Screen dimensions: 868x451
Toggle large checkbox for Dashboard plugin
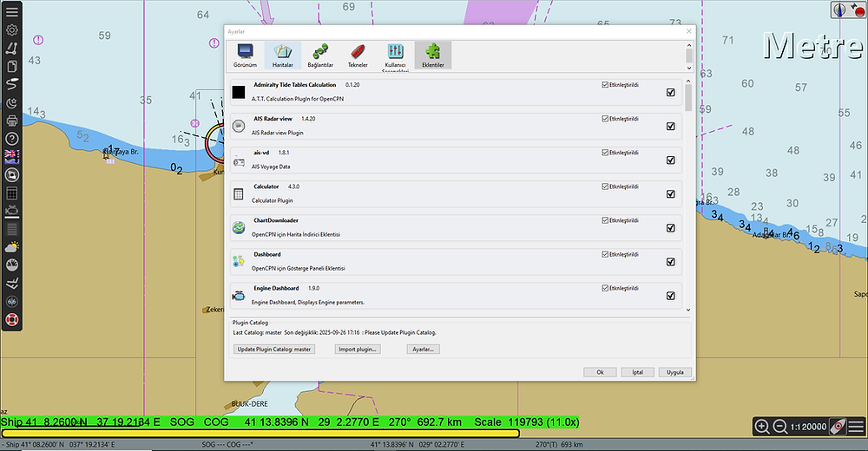pyautogui.click(x=671, y=262)
